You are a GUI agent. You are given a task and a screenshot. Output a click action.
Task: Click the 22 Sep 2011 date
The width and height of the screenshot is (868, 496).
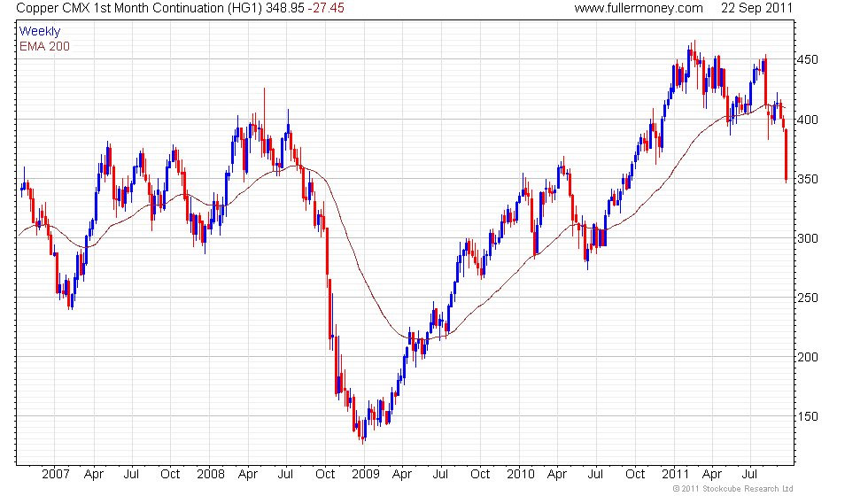tap(756, 8)
